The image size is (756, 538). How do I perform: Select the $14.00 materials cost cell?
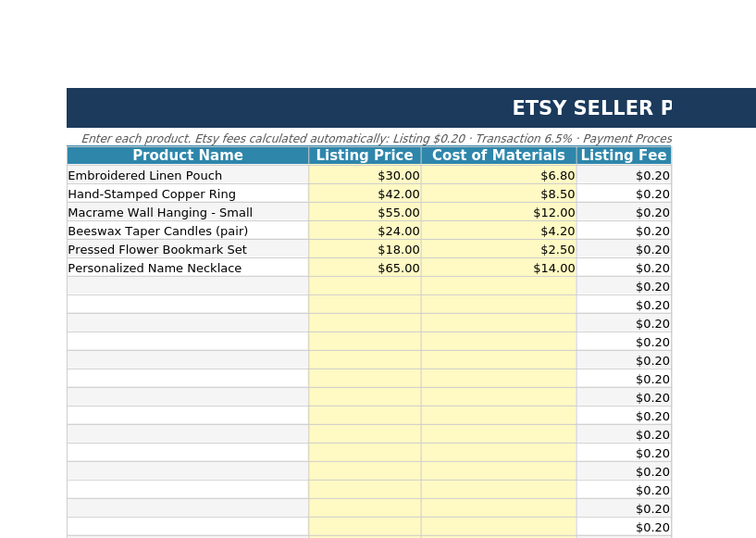tap(499, 268)
